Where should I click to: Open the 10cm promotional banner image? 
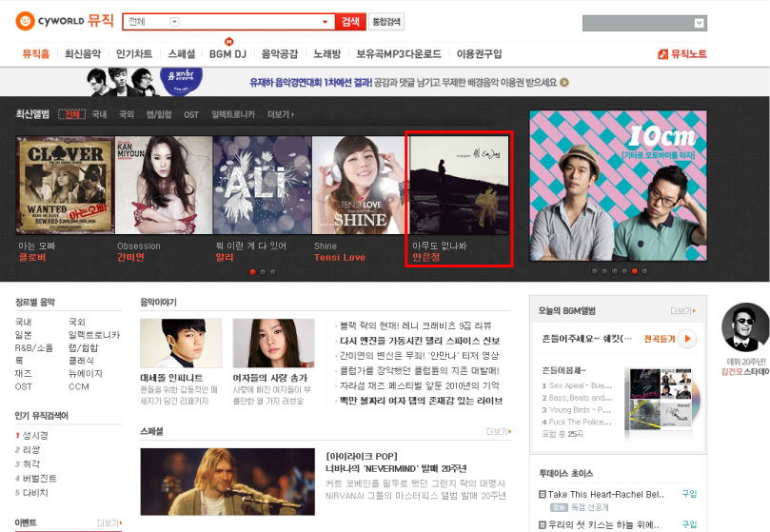(x=619, y=186)
